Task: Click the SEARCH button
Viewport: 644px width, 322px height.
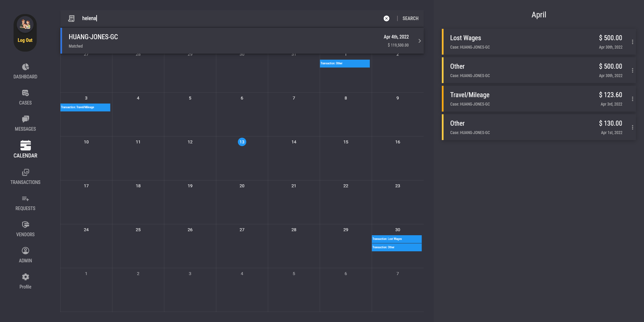Action: (x=410, y=18)
